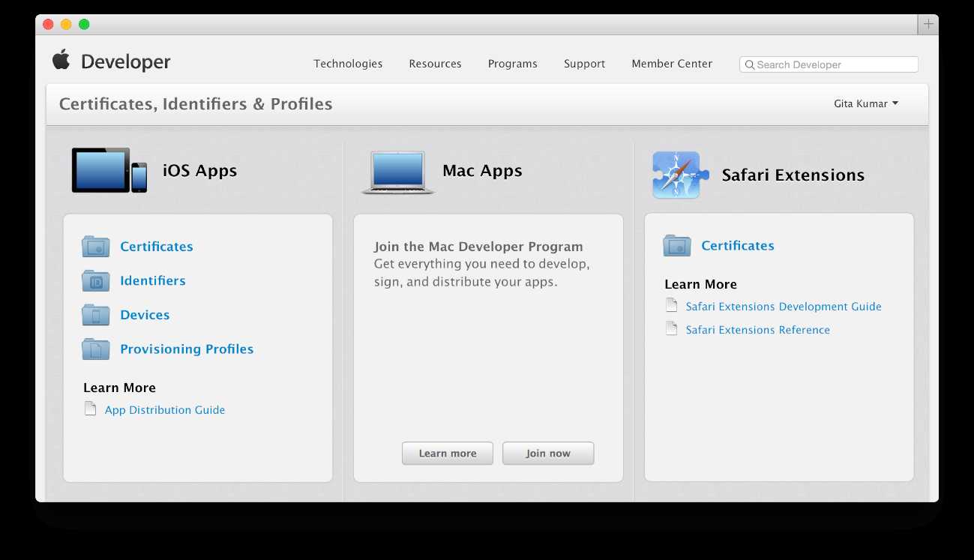Click the Mac Apps heading
This screenshot has height=560, width=974.
click(x=482, y=171)
